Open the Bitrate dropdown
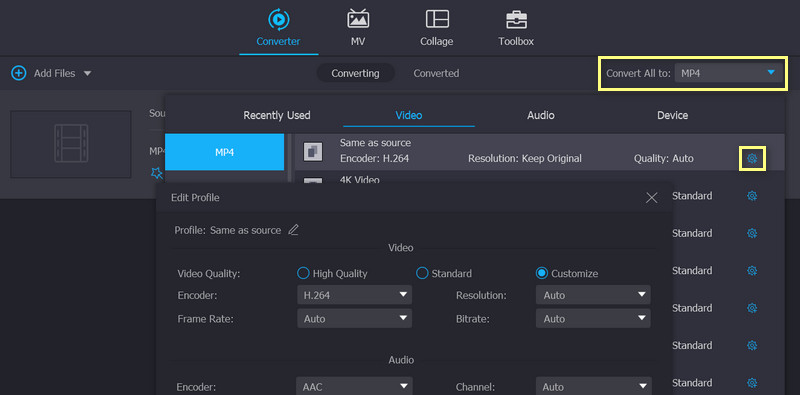Image resolution: width=800 pixels, height=395 pixels. pyautogui.click(x=593, y=318)
